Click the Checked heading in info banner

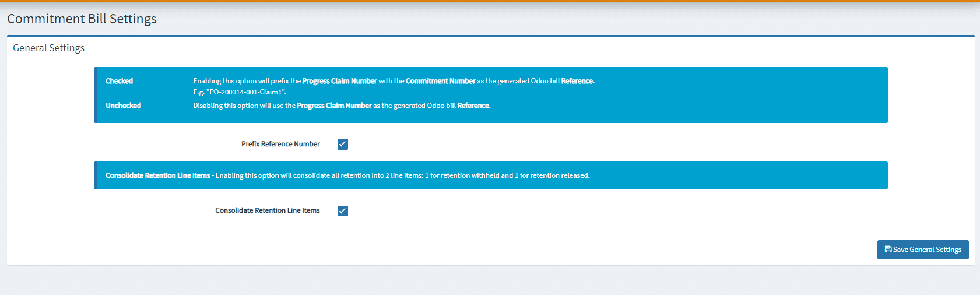click(x=119, y=81)
